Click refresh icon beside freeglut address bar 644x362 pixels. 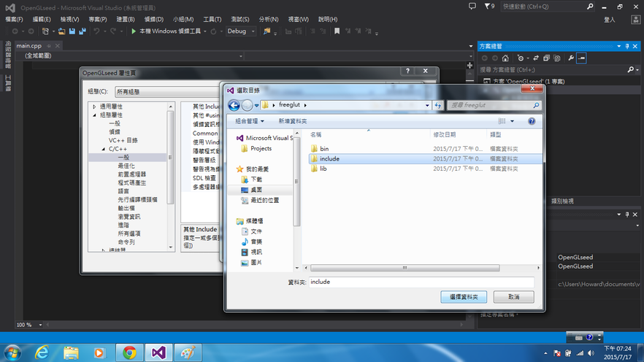pos(438,106)
